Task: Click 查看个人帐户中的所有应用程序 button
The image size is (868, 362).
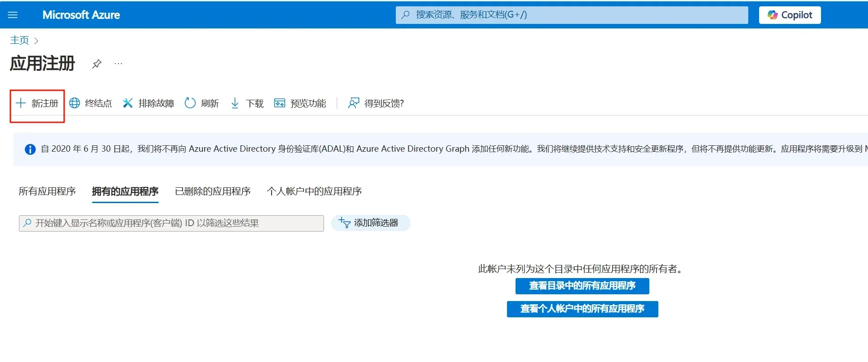Action: 582,309
